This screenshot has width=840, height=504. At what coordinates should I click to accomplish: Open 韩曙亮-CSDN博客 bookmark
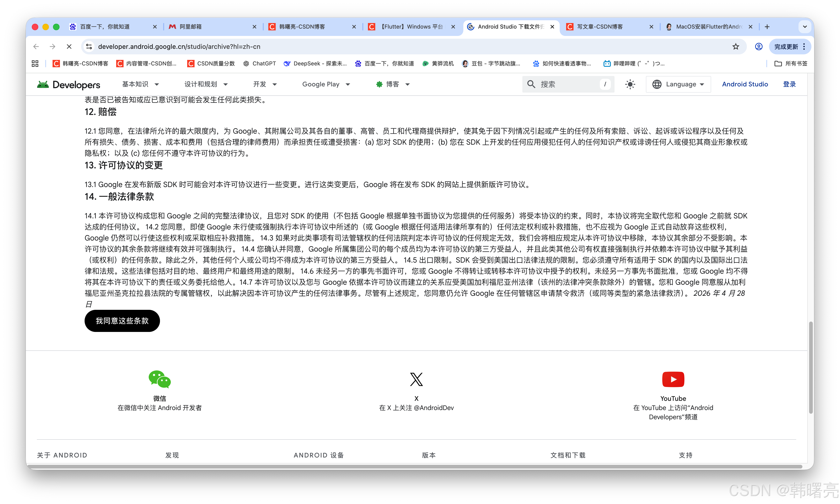click(80, 64)
